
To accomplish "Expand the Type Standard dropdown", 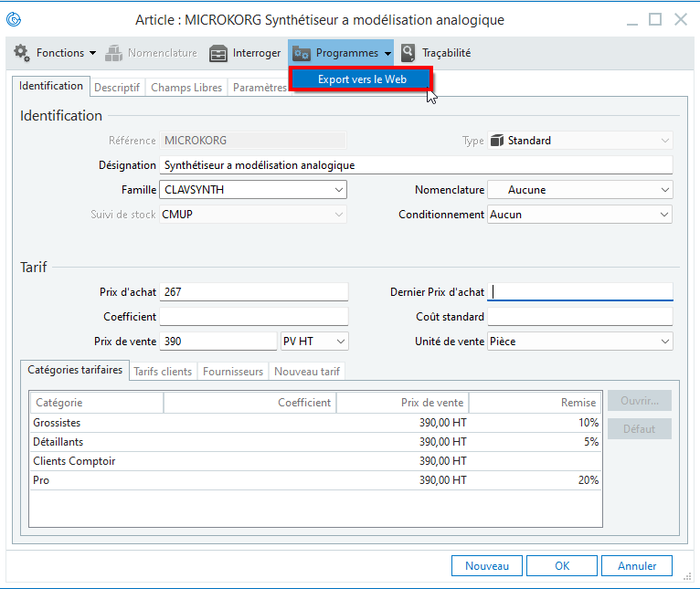I will tap(664, 141).
